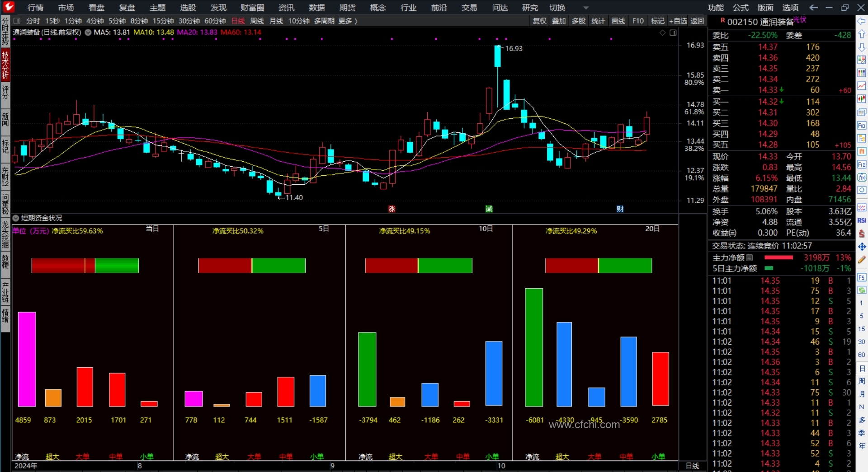Click the dollar sign sidebar icon
The width and height of the screenshot is (868, 472).
[862, 234]
